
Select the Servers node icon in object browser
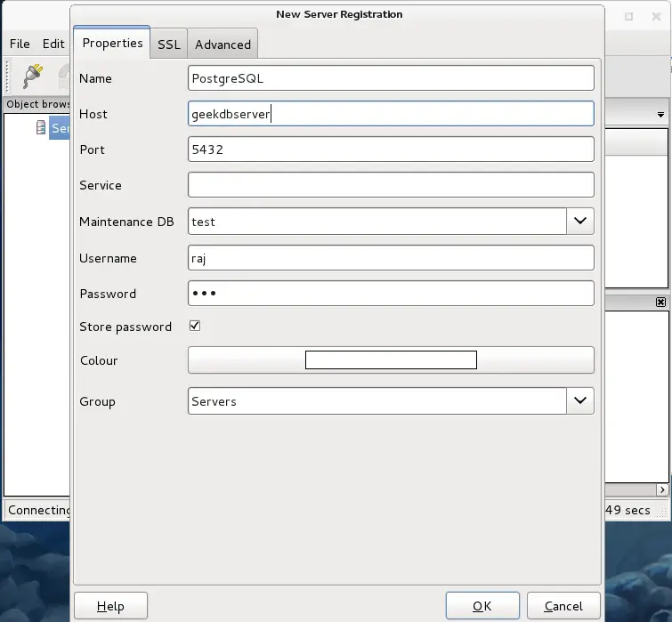41,128
